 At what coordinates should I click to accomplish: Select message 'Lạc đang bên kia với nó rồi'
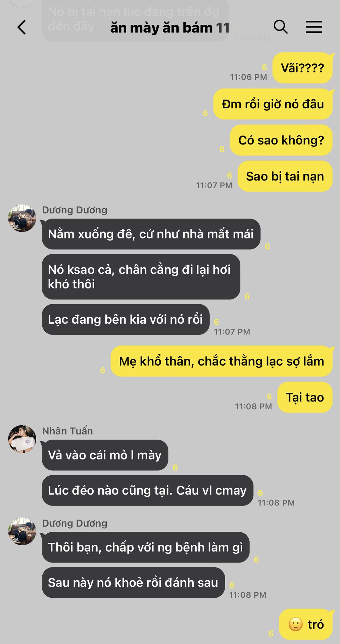pos(126,319)
